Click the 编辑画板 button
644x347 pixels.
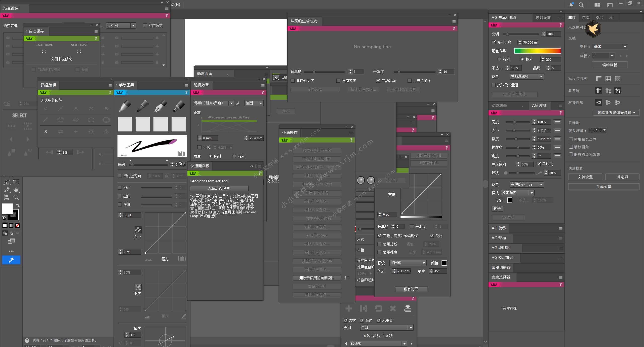(x=609, y=65)
